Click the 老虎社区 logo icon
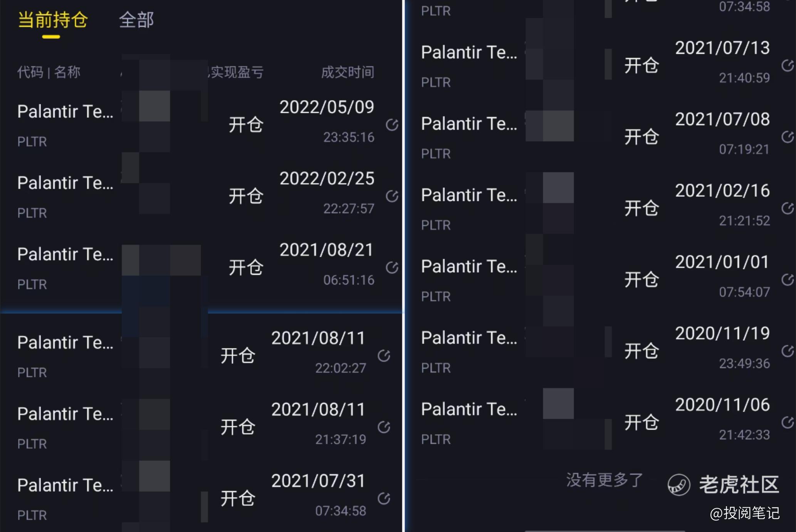This screenshot has height=532, width=796. (x=679, y=485)
